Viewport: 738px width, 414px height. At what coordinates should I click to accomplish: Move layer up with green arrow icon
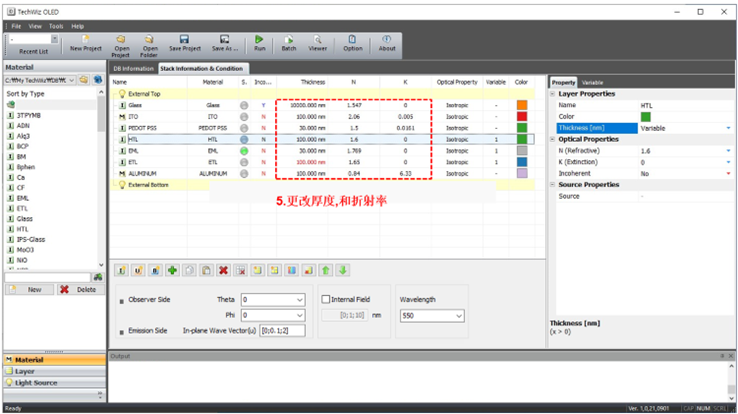pos(326,271)
